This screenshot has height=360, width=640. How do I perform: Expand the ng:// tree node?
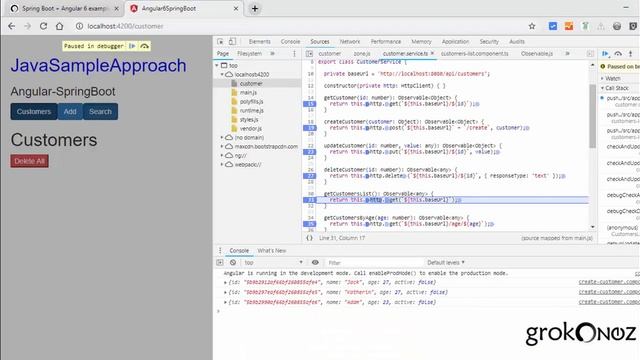222,156
